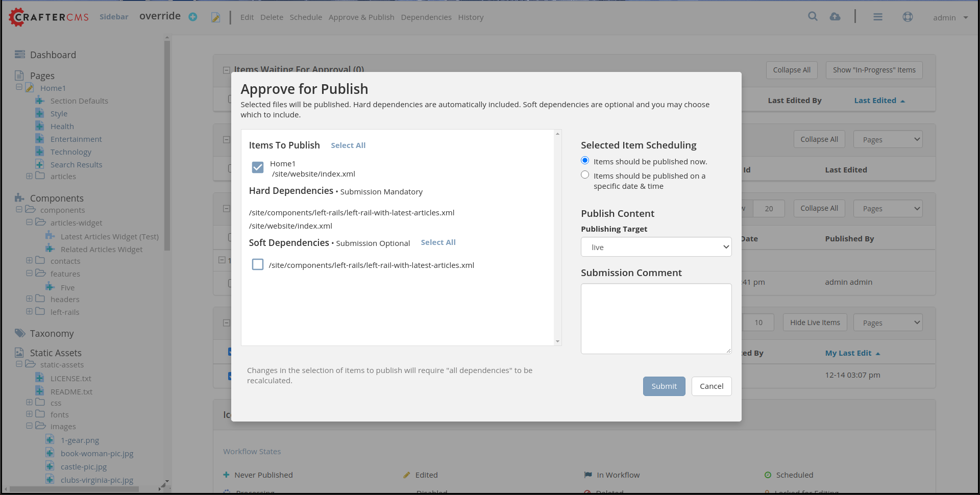Viewport: 980px width, 495px height.
Task: Click Select All for Soft Dependencies
Action: coord(438,242)
